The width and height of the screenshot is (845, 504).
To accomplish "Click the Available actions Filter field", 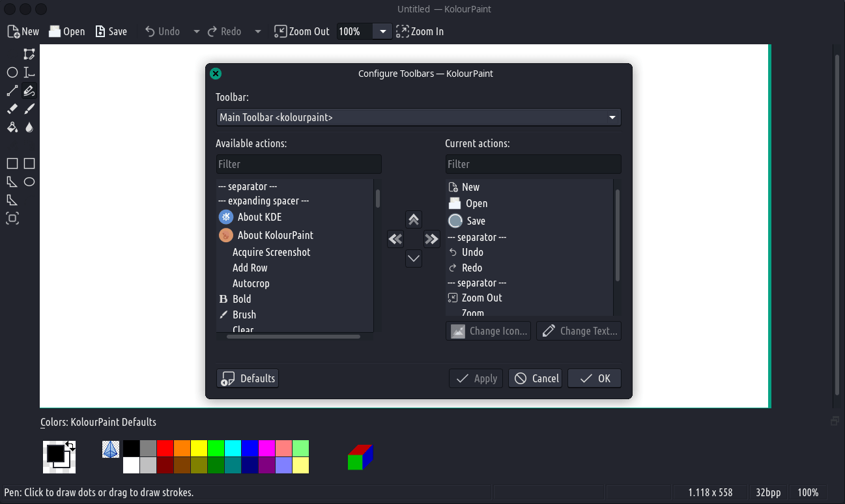I will coord(298,164).
